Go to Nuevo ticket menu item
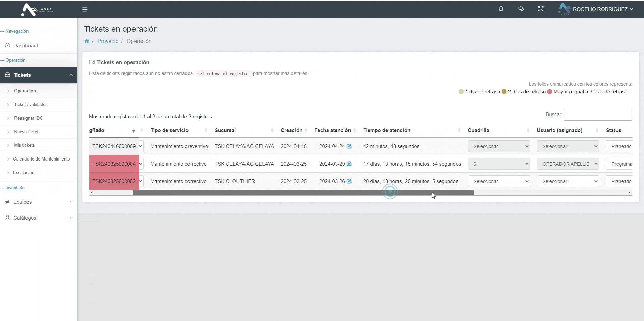This screenshot has height=321, width=644. (26, 132)
